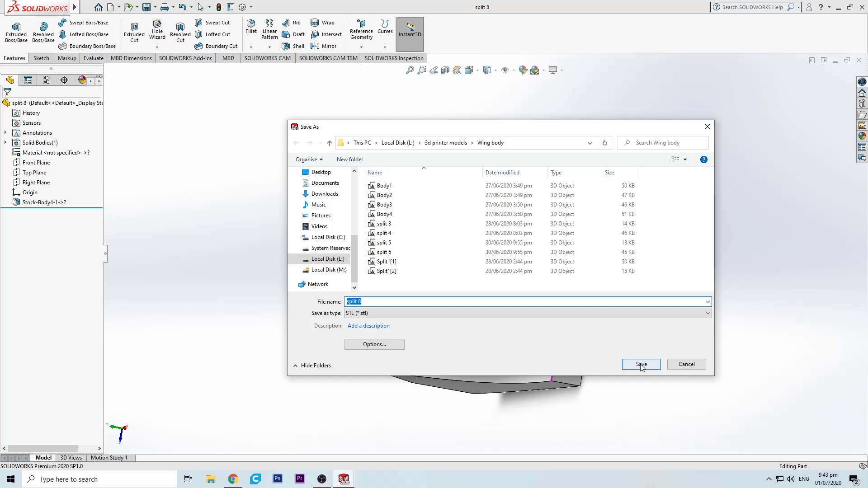Select the Wrap tool

(x=323, y=23)
